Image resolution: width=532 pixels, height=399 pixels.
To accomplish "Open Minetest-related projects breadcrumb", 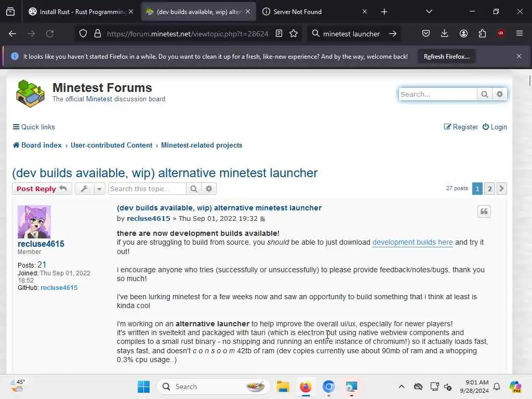I will point(202,145).
